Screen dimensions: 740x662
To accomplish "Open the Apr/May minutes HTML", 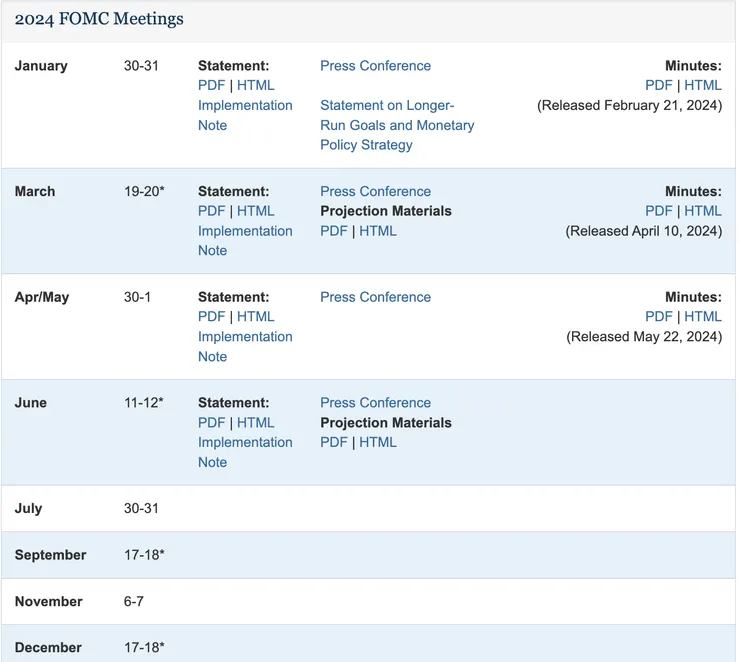I will pyautogui.click(x=703, y=317).
